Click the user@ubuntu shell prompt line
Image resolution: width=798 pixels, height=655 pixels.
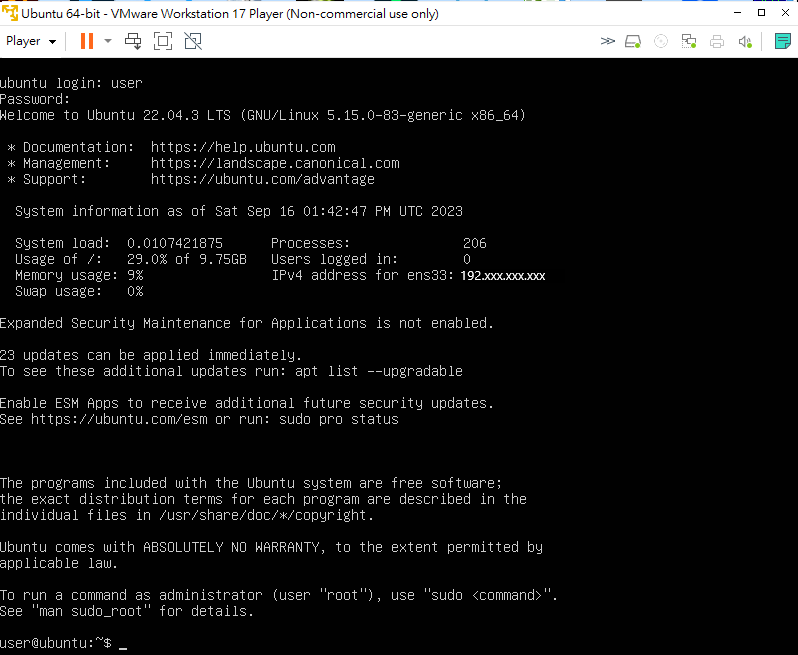pyautogui.click(x=64, y=643)
